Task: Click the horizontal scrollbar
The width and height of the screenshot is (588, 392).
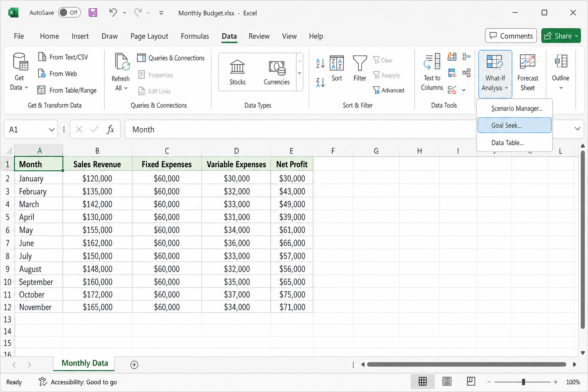Action: [x=466, y=364]
